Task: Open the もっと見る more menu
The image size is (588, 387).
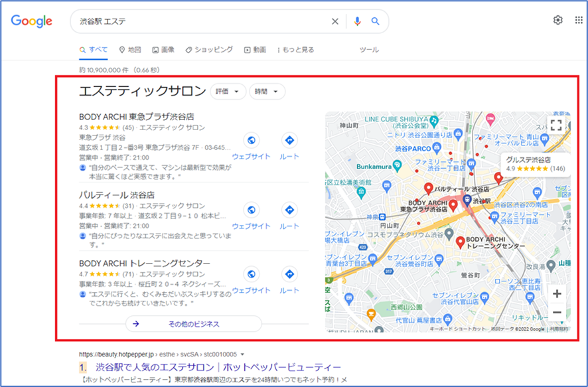Action: click(295, 50)
